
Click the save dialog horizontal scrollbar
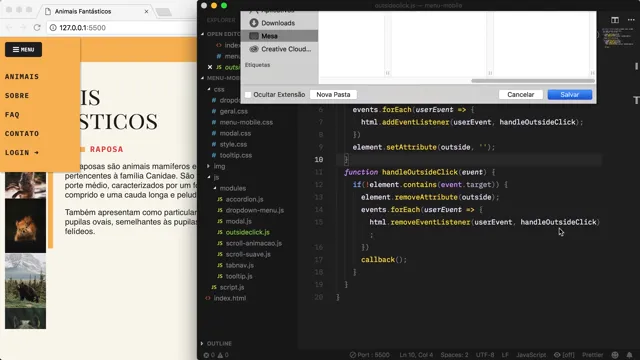pyautogui.click(x=532, y=81)
